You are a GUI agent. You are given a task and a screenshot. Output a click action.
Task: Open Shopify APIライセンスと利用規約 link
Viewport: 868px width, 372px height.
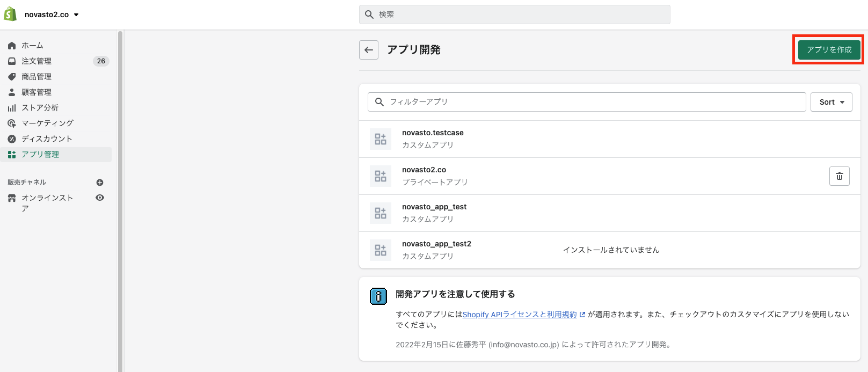coord(520,315)
